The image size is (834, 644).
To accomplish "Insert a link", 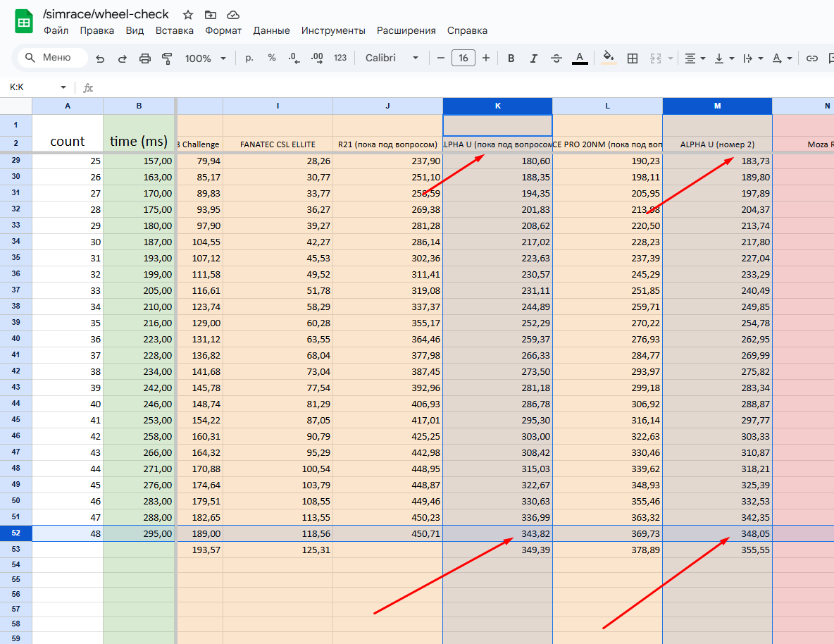I will [x=811, y=58].
